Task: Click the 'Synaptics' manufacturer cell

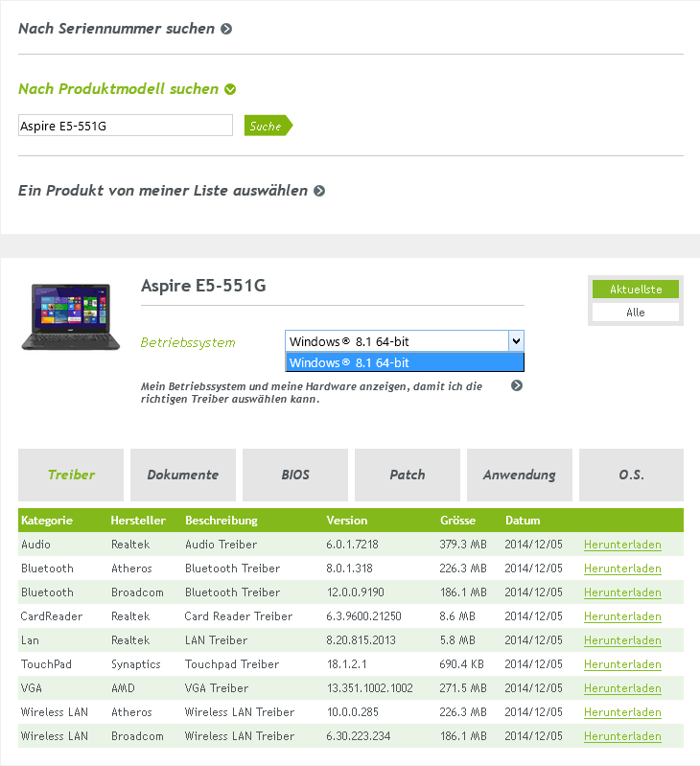Action: 136,664
